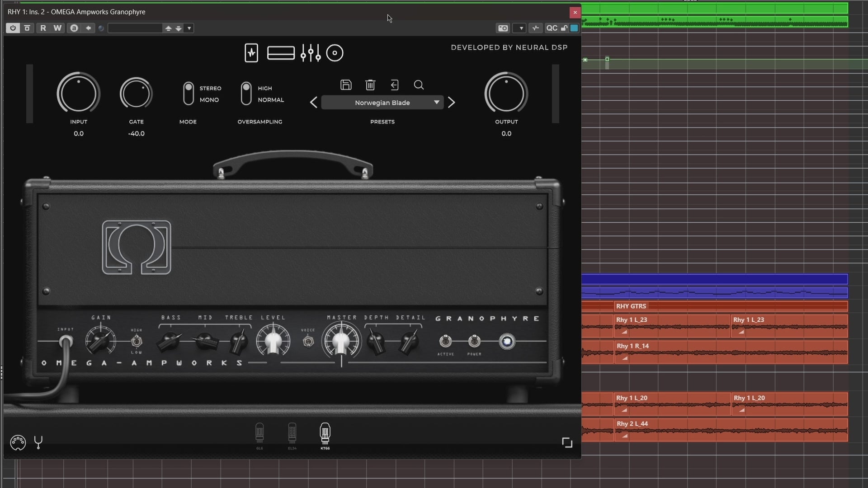Enable Write automation W button

[57, 28]
